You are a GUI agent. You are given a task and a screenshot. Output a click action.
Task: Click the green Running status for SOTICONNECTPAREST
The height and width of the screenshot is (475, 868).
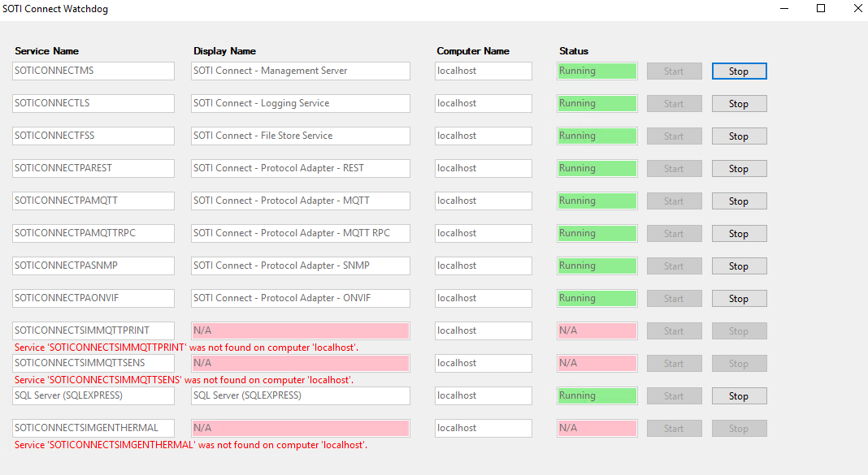point(597,168)
